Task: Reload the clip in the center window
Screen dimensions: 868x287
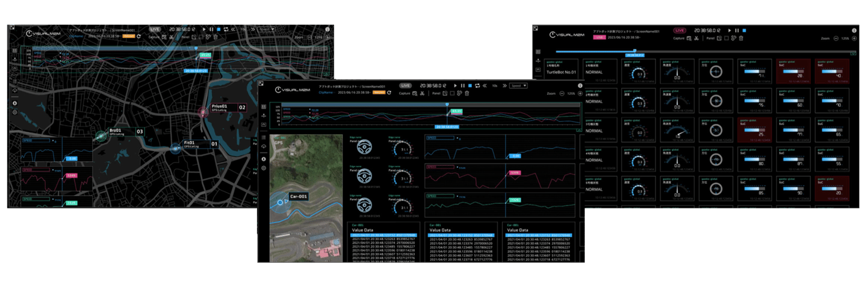Action: click(x=389, y=92)
